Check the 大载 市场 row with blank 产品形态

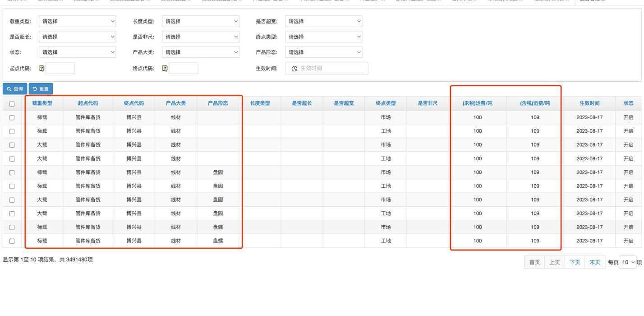point(12,145)
